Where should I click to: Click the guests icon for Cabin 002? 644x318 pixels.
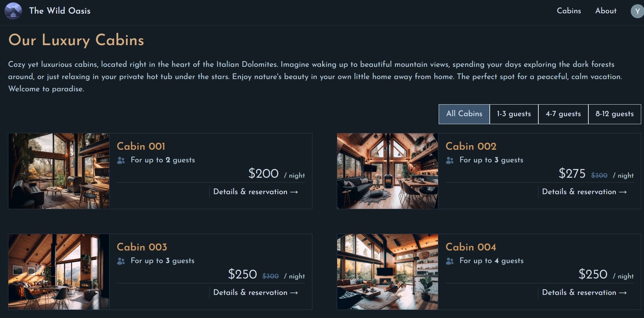click(450, 160)
